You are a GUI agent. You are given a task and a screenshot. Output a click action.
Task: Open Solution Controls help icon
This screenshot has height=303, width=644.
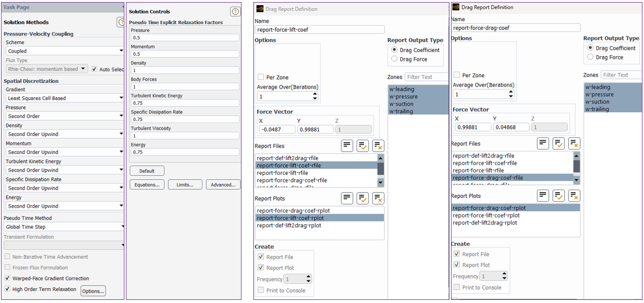coord(235,11)
